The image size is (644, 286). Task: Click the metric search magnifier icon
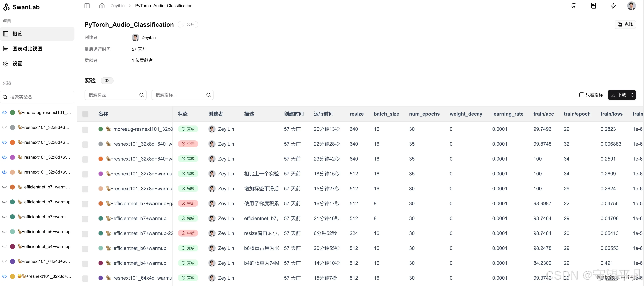pos(209,95)
